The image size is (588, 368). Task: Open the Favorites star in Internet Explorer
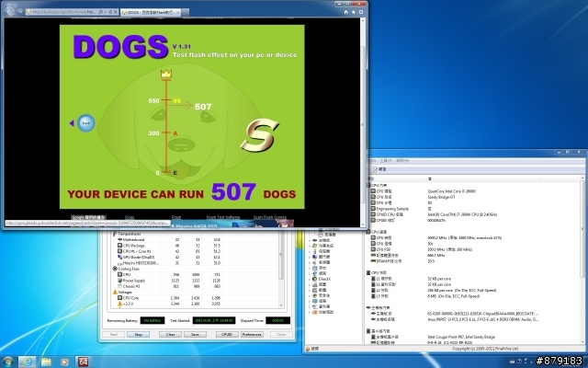tap(353, 12)
